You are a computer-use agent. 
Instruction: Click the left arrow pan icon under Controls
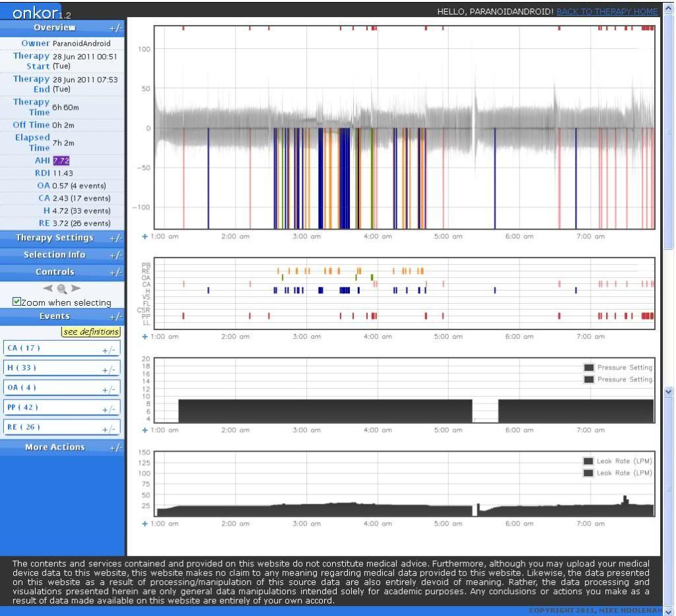click(48, 288)
